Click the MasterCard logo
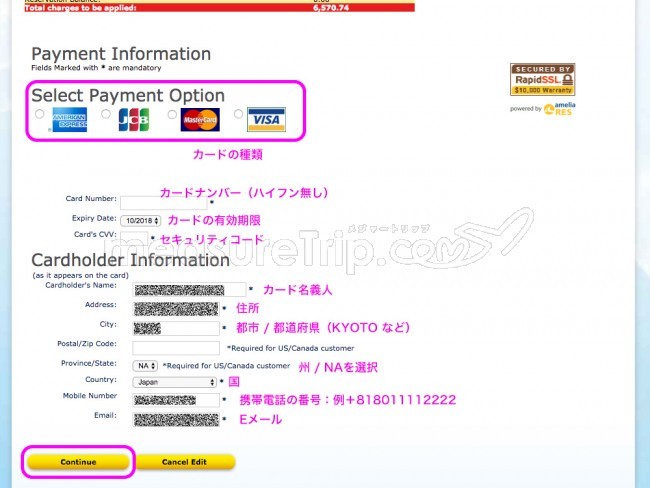Viewport: 650px width, 488px height. click(200, 120)
